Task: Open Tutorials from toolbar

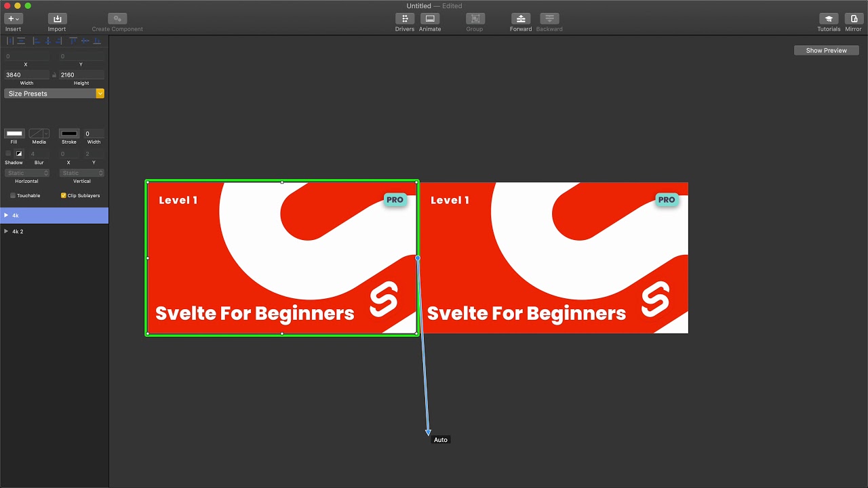Action: coord(829,19)
